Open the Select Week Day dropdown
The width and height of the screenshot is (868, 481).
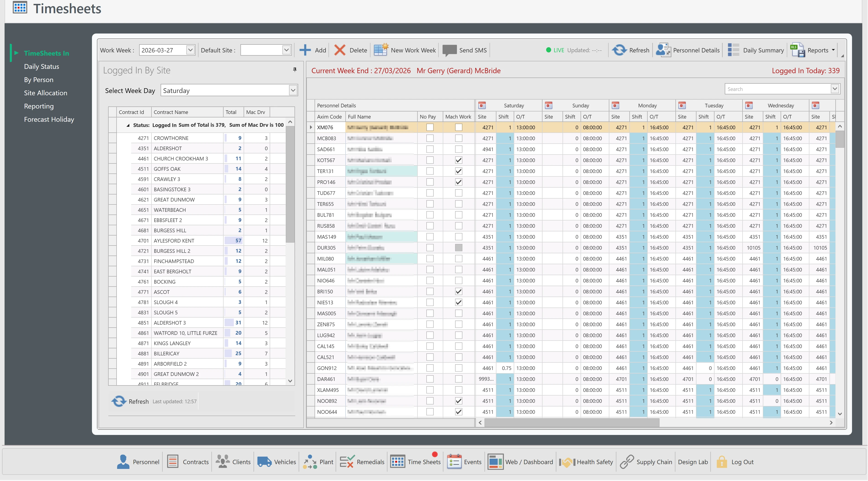pyautogui.click(x=293, y=90)
